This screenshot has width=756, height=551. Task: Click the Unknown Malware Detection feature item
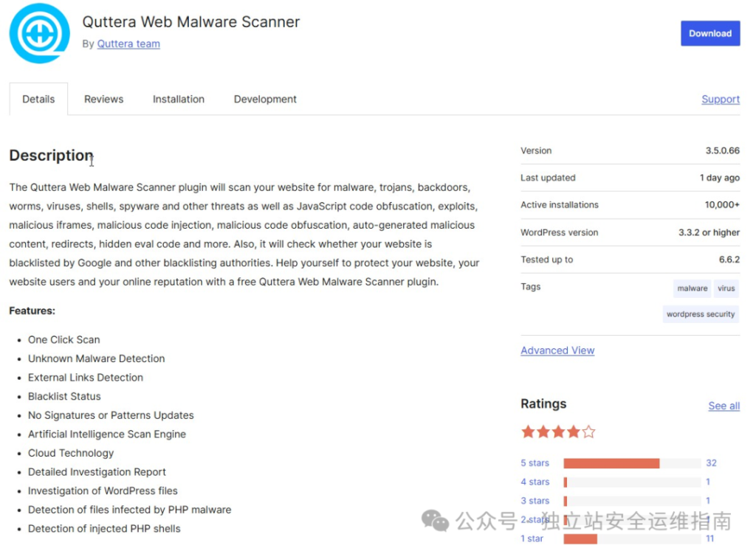tap(97, 358)
